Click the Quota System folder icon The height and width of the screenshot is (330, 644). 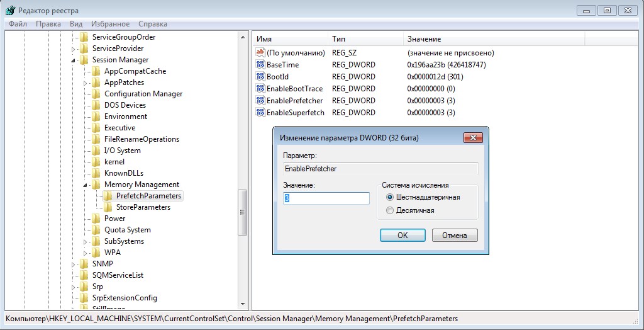click(x=96, y=230)
